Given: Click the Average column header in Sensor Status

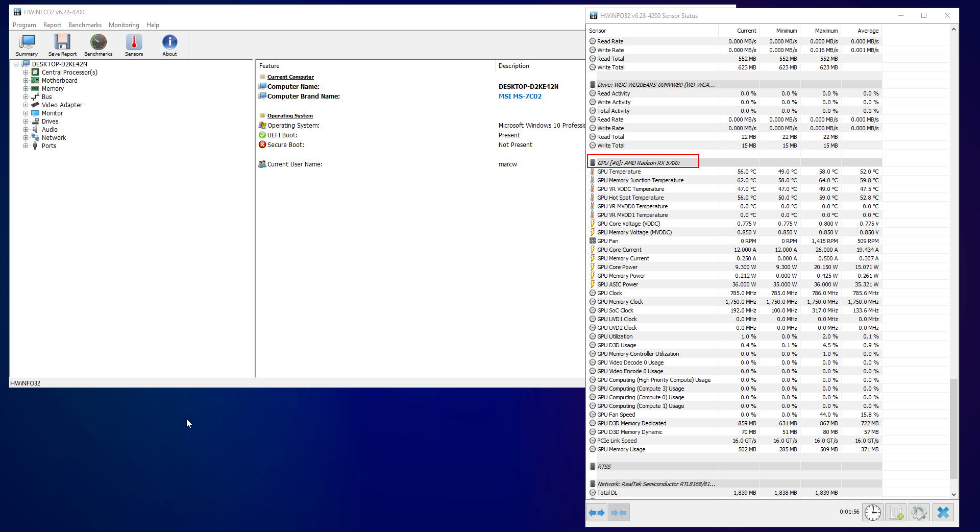Looking at the screenshot, I should (x=861, y=31).
